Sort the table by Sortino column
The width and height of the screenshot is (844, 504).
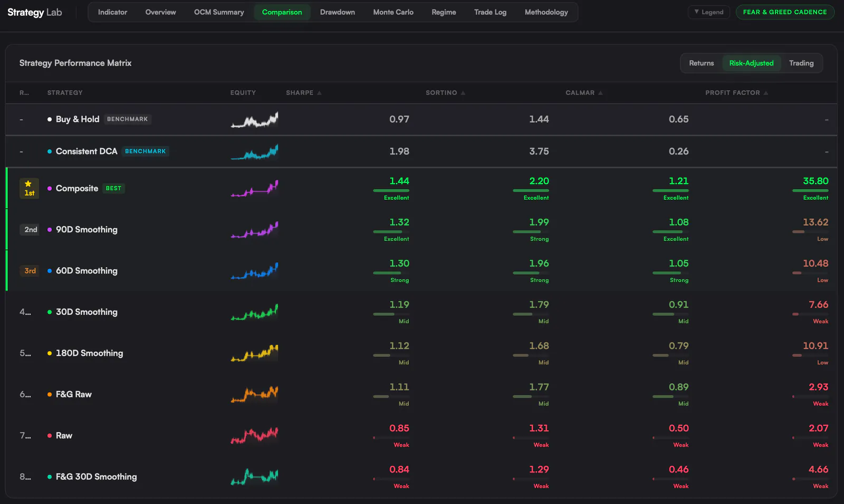click(445, 93)
